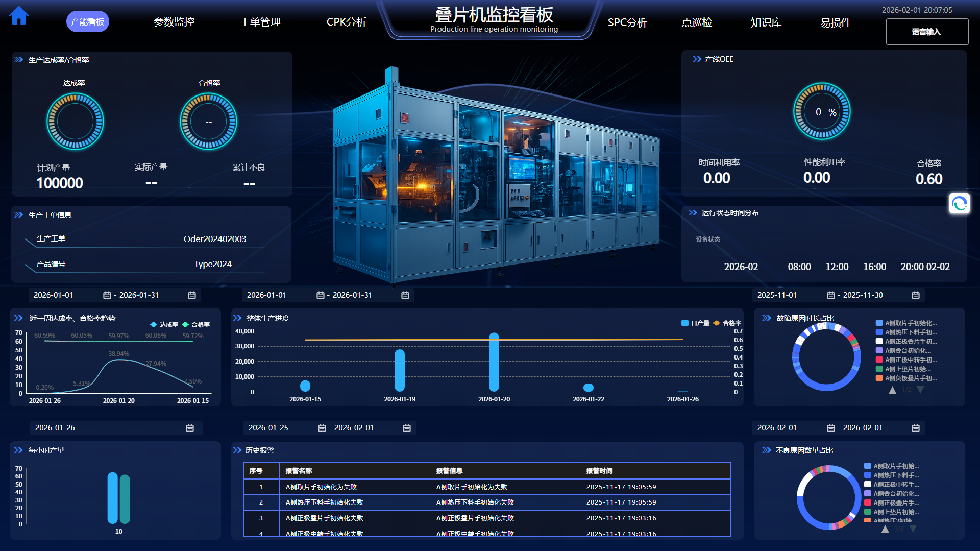Toggle A侧正极中转手 in defect count legend
This screenshot has height=551, width=980.
point(892,485)
